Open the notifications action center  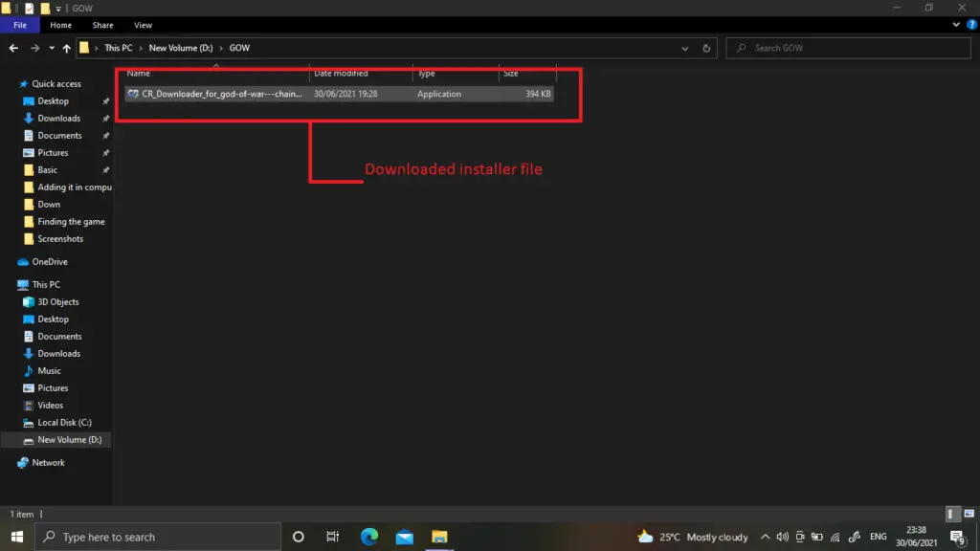pyautogui.click(x=957, y=537)
